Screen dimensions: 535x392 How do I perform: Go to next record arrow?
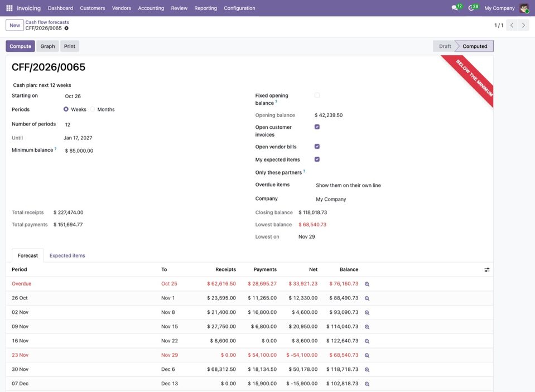pyautogui.click(x=523, y=25)
